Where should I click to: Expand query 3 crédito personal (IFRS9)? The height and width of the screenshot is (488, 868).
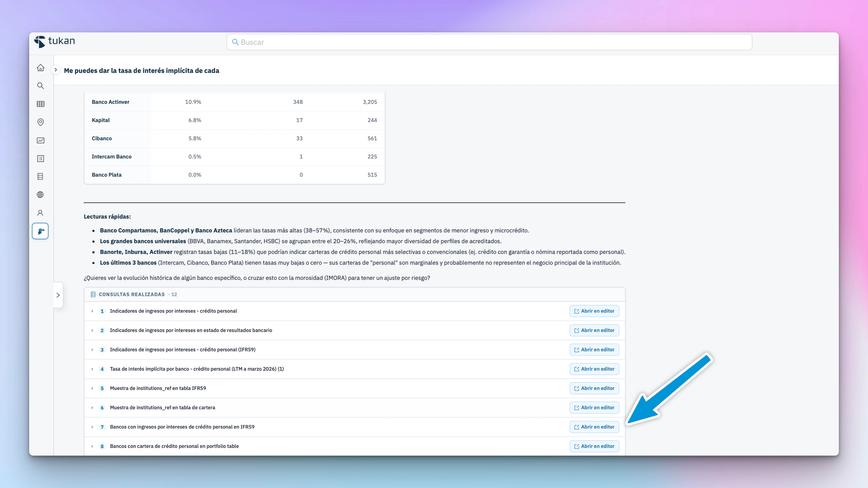coord(92,350)
